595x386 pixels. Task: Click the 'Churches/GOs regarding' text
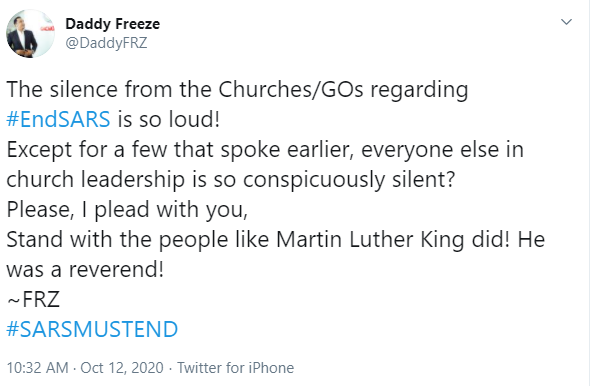[343, 90]
